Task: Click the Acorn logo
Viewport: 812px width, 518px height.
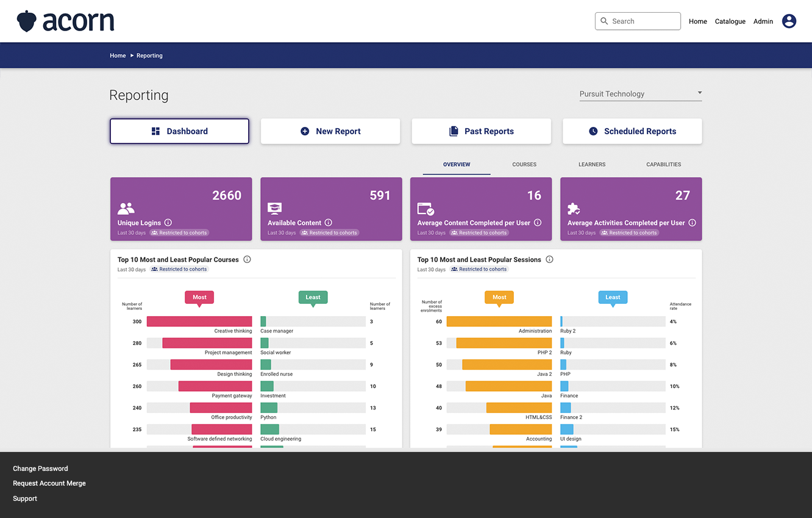Action: 65,21
